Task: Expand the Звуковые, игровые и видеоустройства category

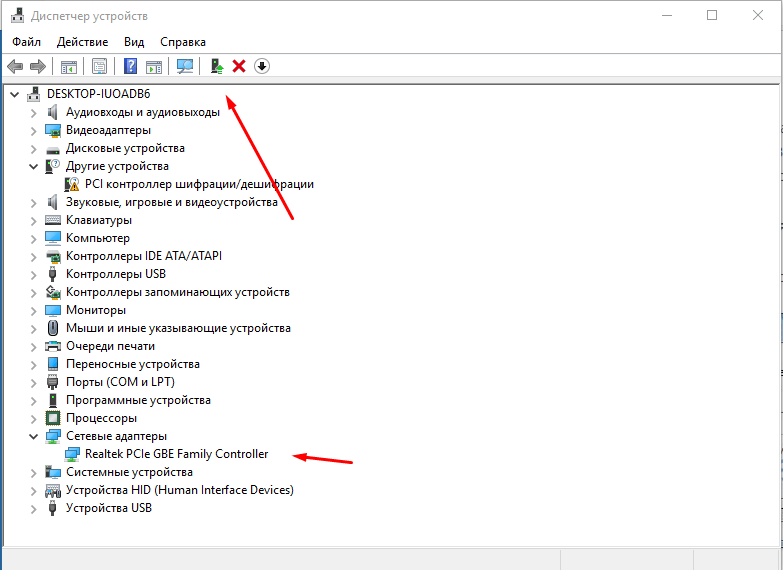Action: coord(33,203)
